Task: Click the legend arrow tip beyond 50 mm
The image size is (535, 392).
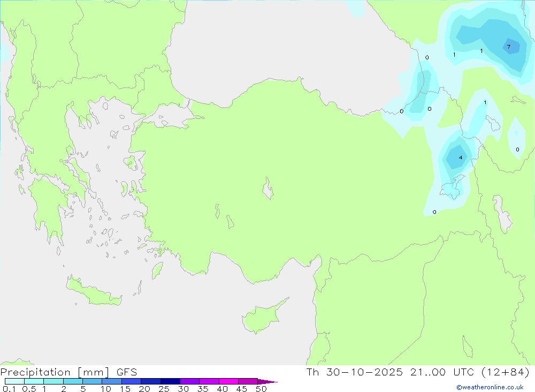Action: (x=267, y=382)
